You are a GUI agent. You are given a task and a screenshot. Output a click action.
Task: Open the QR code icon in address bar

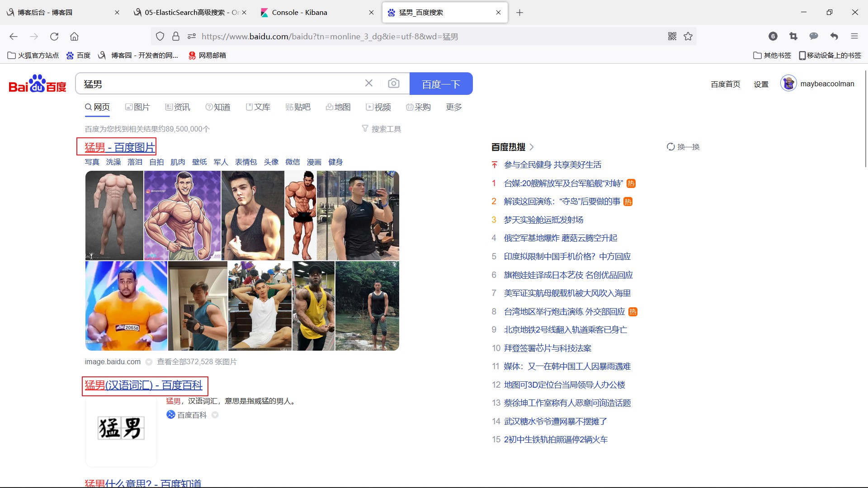pyautogui.click(x=672, y=36)
